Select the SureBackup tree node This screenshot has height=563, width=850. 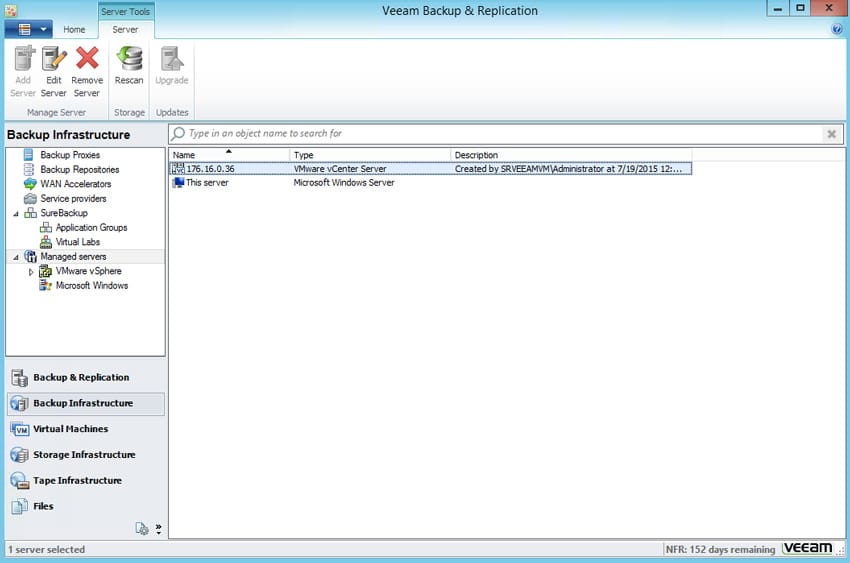pyautogui.click(x=63, y=213)
